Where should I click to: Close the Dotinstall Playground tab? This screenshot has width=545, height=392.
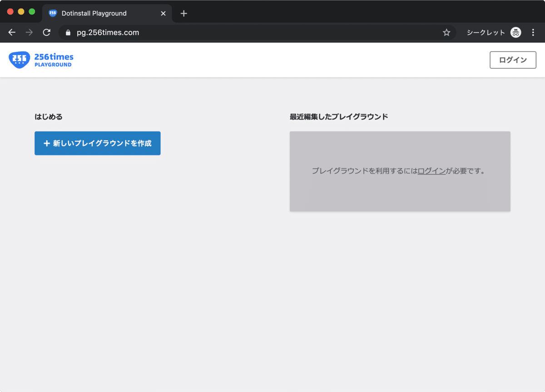coord(163,13)
